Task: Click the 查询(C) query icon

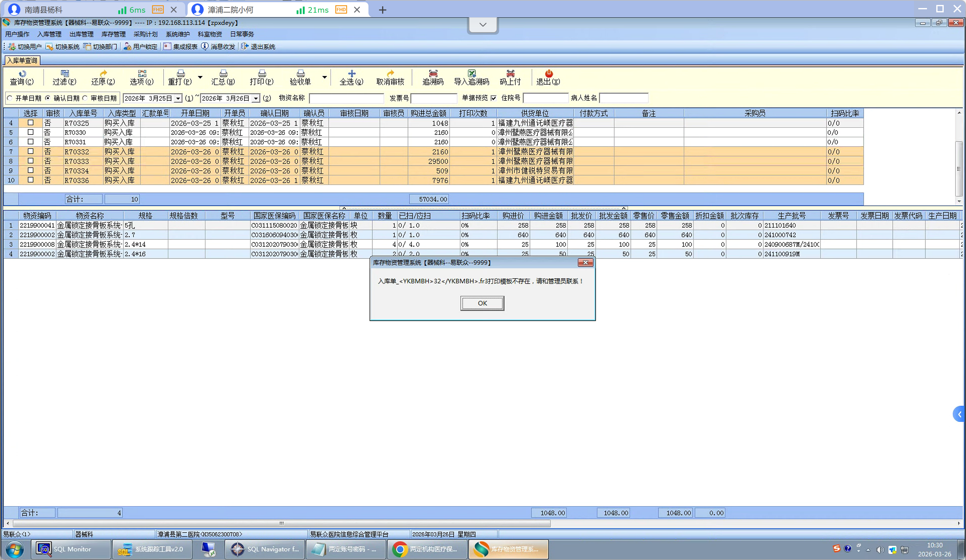Action: 22,74
